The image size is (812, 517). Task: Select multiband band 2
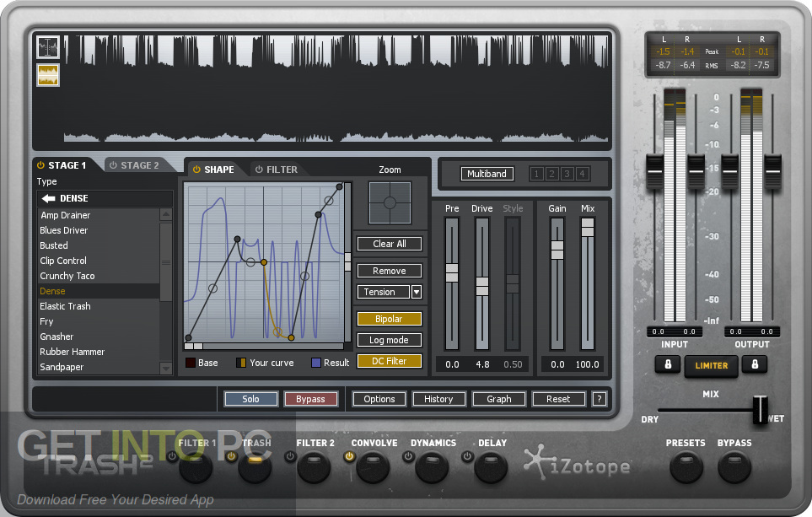(551, 174)
